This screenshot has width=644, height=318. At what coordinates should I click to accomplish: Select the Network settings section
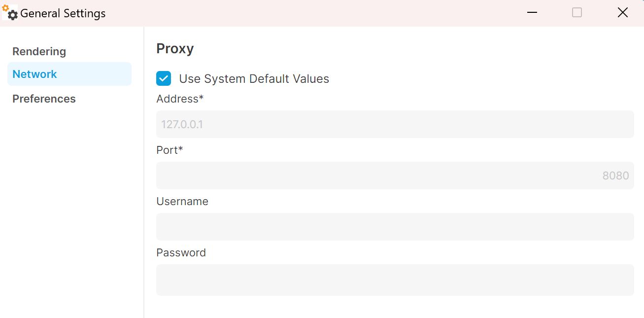point(69,74)
